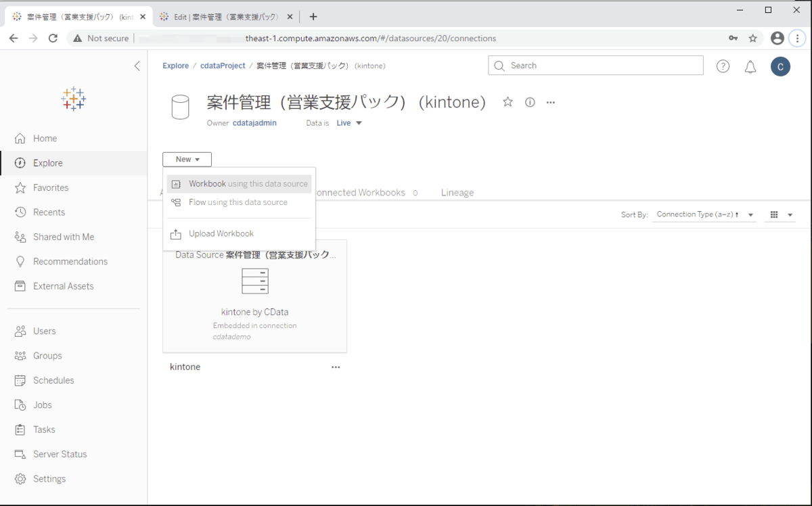Open data source more actions ellipsis

coord(551,103)
